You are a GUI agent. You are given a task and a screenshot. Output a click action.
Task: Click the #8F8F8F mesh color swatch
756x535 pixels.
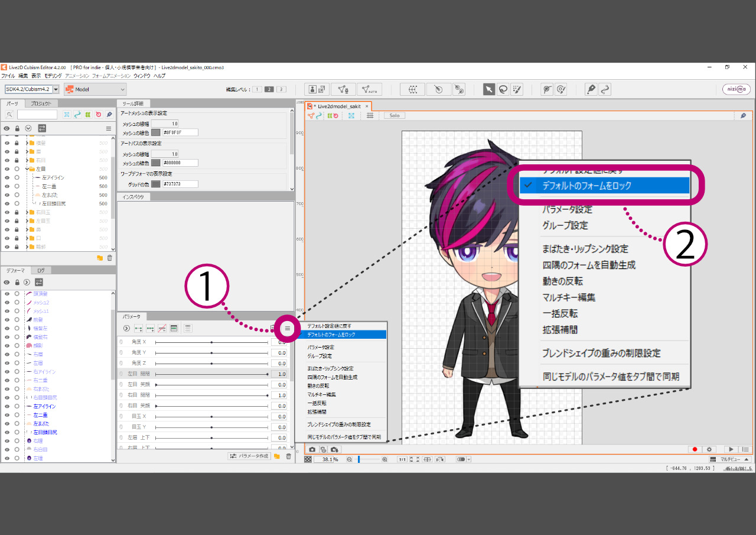pos(156,132)
